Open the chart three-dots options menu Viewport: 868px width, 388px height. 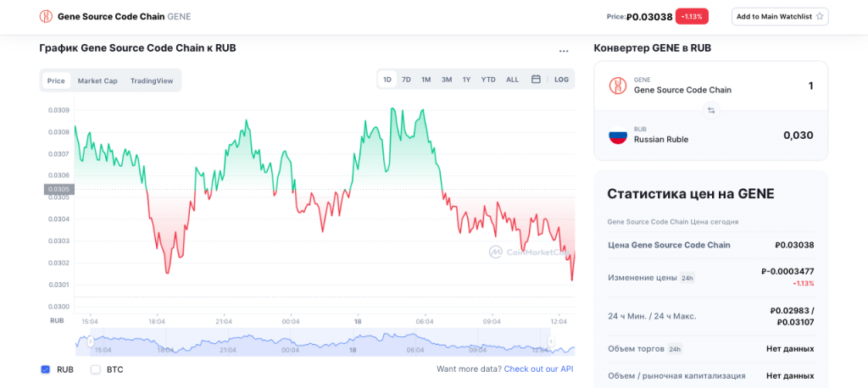tap(564, 51)
